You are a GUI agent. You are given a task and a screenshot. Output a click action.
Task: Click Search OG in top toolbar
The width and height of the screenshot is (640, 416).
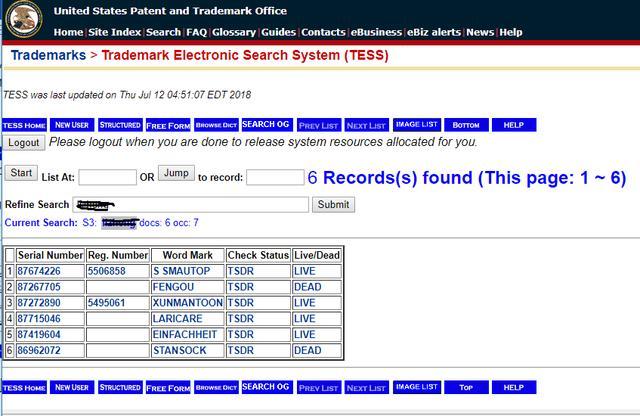(x=265, y=125)
